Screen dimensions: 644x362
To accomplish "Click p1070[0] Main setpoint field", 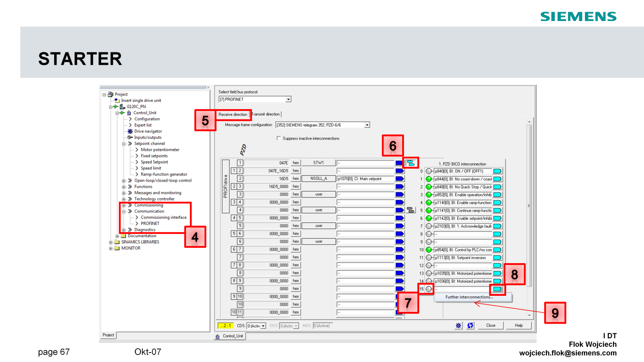I will pyautogui.click(x=365, y=179).
